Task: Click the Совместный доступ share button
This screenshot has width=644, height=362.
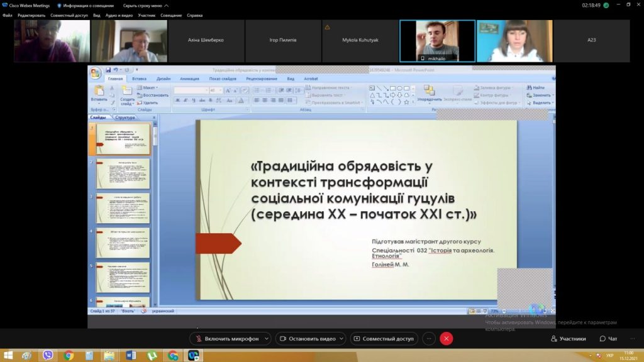Action: click(384, 339)
